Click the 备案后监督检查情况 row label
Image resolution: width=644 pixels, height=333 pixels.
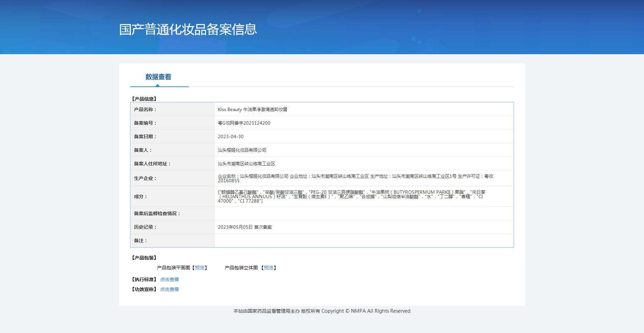coord(157,213)
